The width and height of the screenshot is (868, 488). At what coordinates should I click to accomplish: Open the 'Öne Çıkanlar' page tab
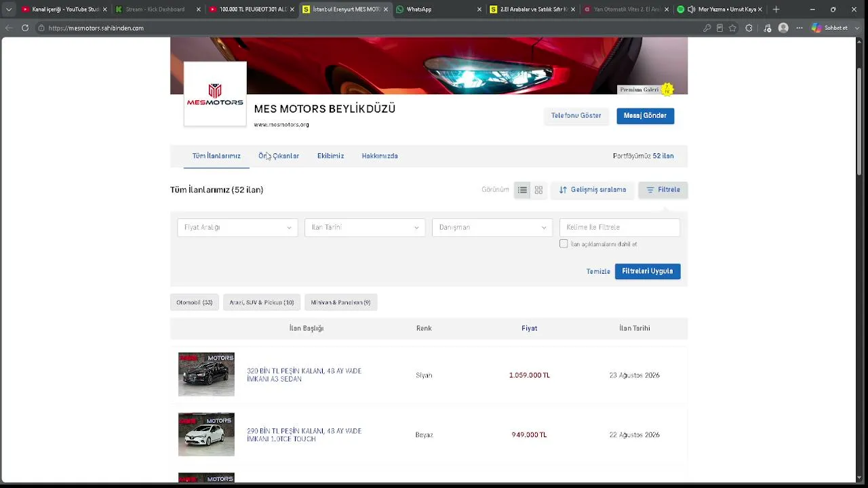coord(279,156)
